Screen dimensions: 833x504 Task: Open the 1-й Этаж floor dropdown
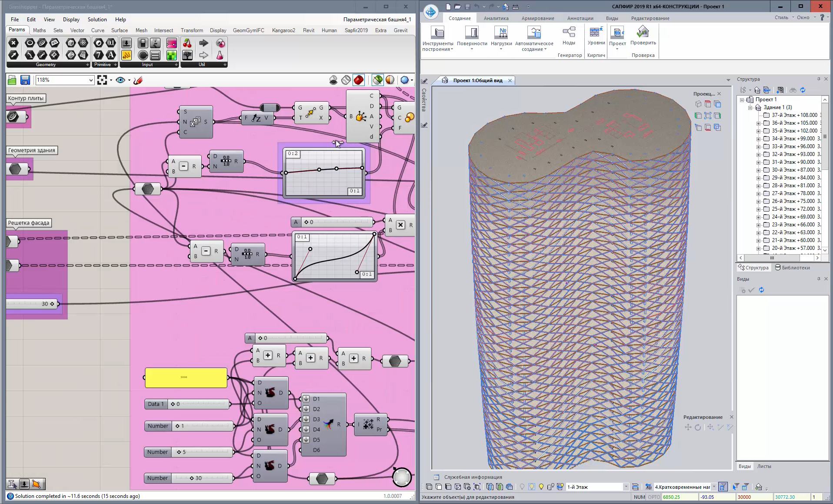coord(626,487)
